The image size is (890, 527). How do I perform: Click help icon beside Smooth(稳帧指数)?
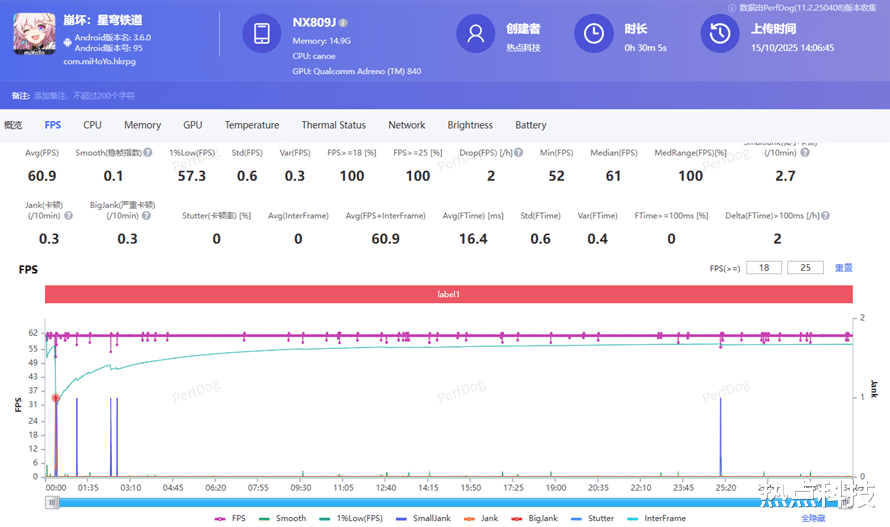[x=147, y=153]
